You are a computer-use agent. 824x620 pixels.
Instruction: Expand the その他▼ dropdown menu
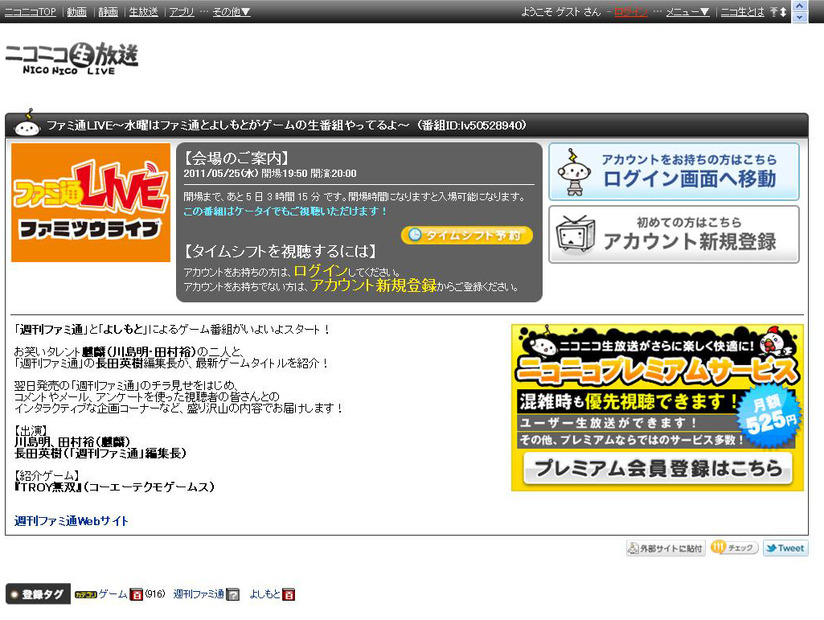[x=231, y=12]
